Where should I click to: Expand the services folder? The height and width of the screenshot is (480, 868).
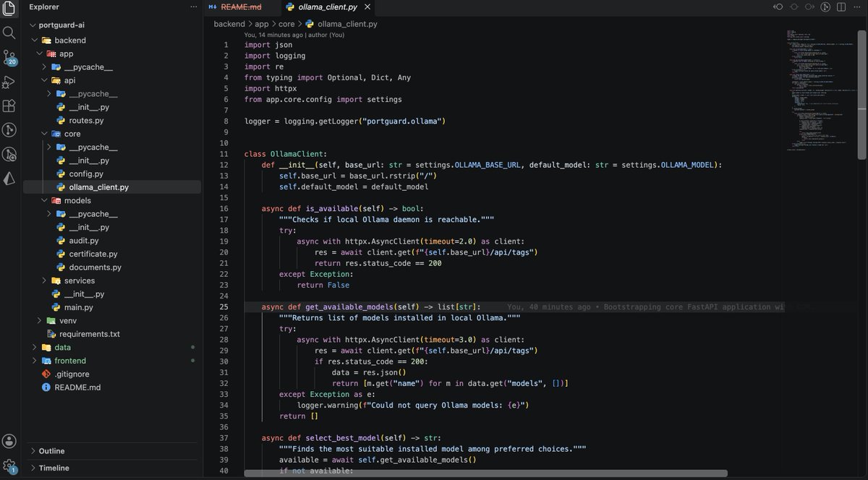(44, 280)
